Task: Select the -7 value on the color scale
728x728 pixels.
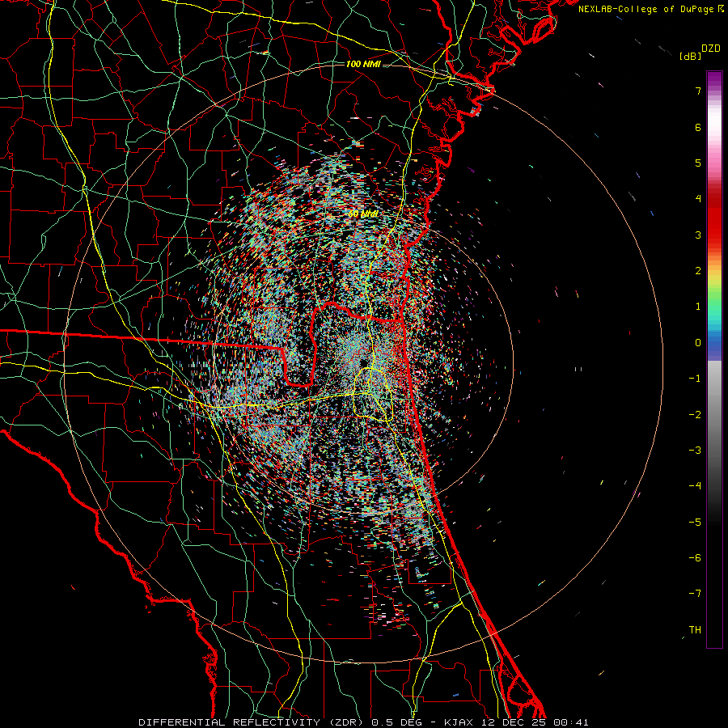Action: (695, 594)
